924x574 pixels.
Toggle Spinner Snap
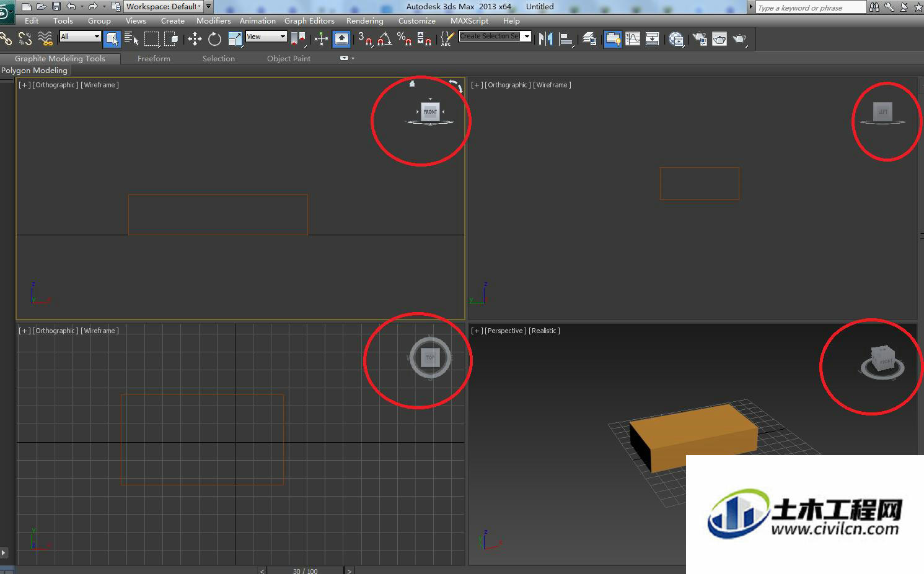pyautogui.click(x=425, y=39)
